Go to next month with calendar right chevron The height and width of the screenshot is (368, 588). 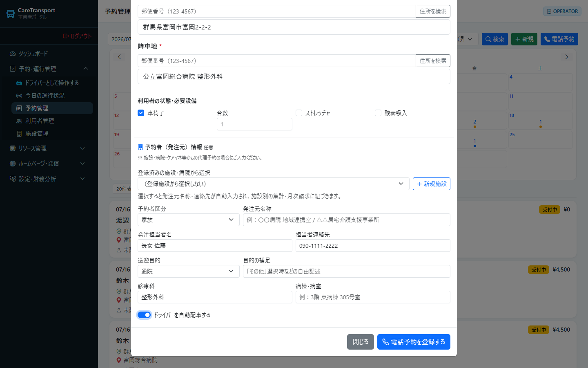(566, 57)
